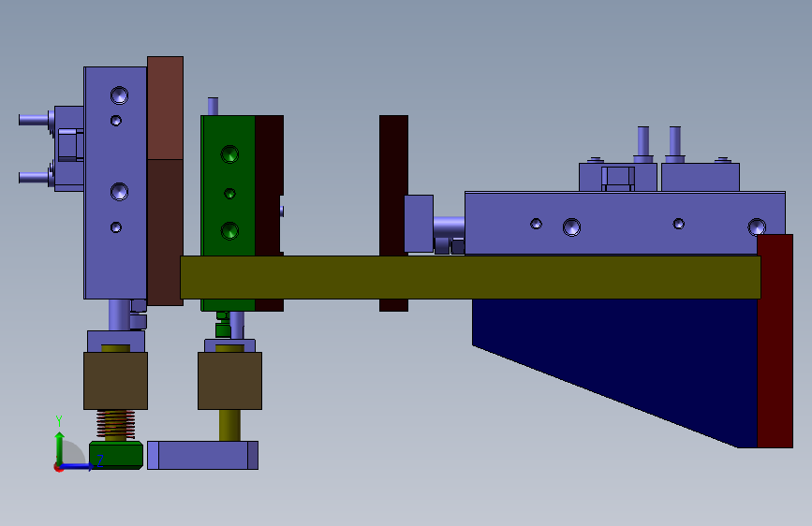Pick the tall purple block with four holes
812x526 pixels.
[x=115, y=183]
